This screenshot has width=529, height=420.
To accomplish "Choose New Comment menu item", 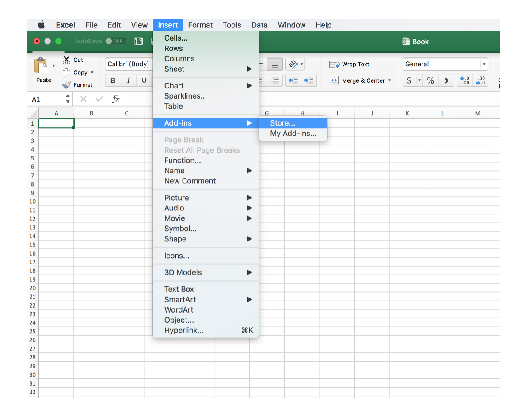I will 206,181.
